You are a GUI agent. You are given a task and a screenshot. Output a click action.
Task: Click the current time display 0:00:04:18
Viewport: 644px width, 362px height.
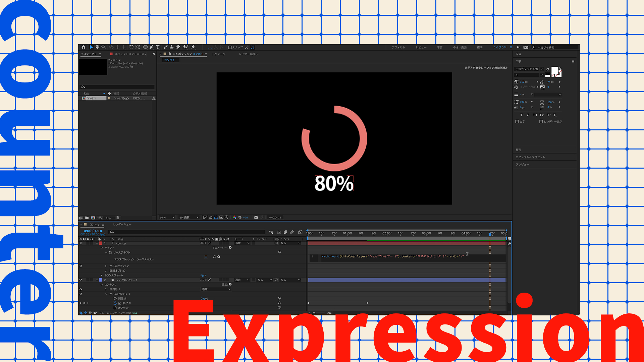(93, 231)
